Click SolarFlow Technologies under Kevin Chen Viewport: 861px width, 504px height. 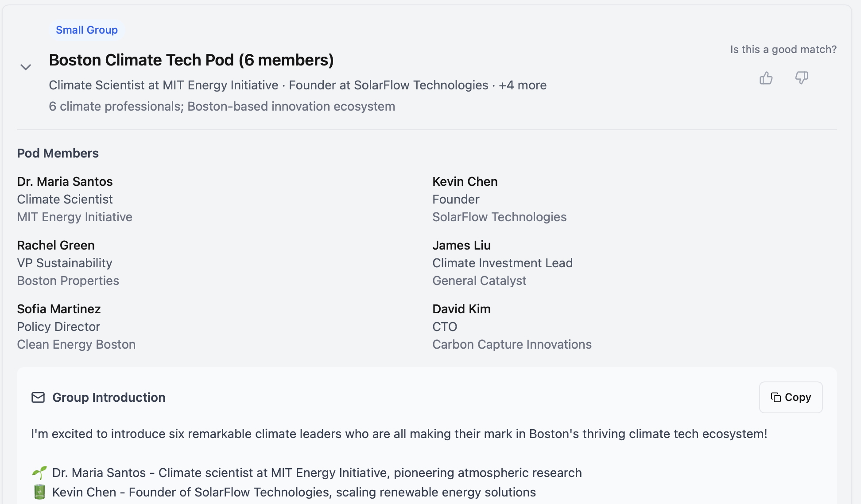pos(499,217)
